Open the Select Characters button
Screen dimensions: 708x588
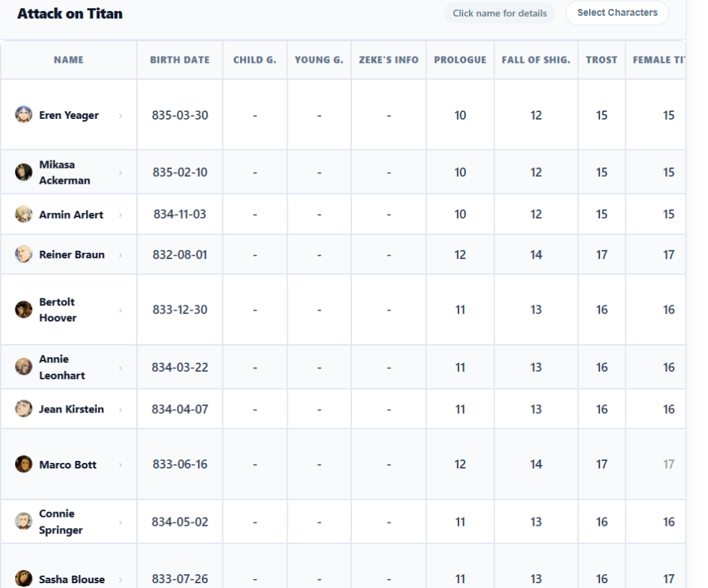tap(617, 13)
